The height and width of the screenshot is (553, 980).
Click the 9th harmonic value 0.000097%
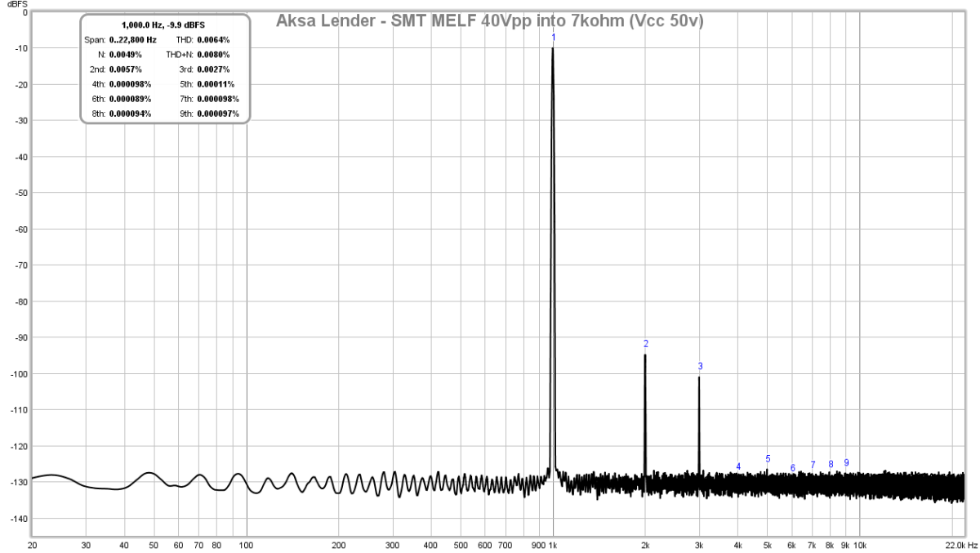tap(218, 114)
